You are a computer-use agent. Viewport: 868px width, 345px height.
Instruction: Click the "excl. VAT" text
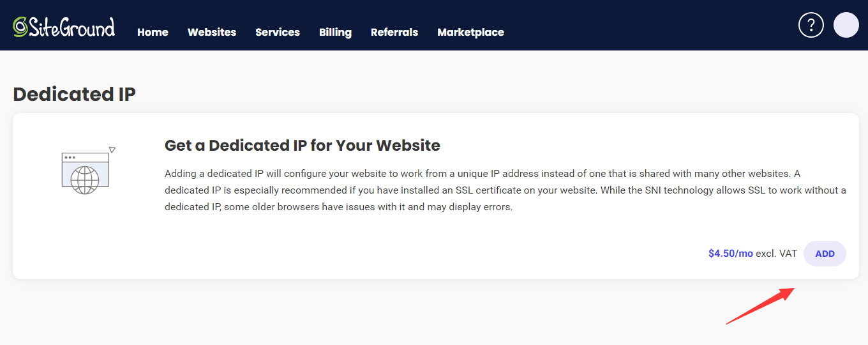click(776, 254)
